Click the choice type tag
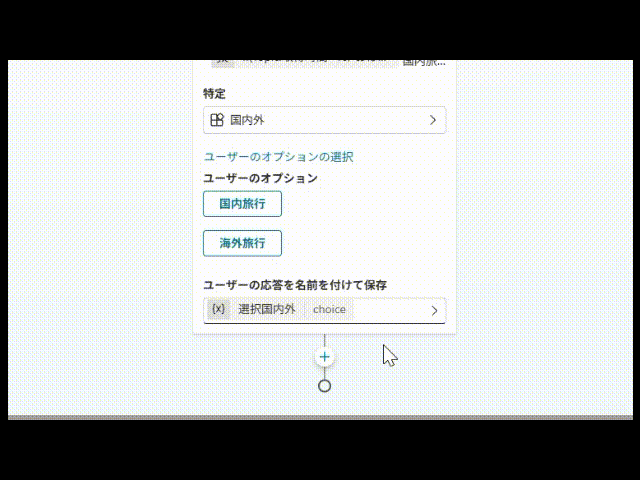The image size is (640, 480). coord(329,309)
